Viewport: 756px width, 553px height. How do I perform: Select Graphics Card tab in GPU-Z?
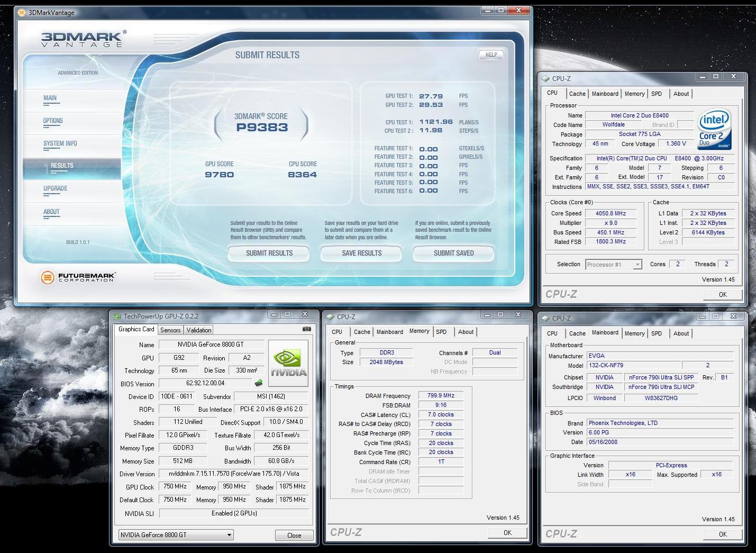[136, 329]
